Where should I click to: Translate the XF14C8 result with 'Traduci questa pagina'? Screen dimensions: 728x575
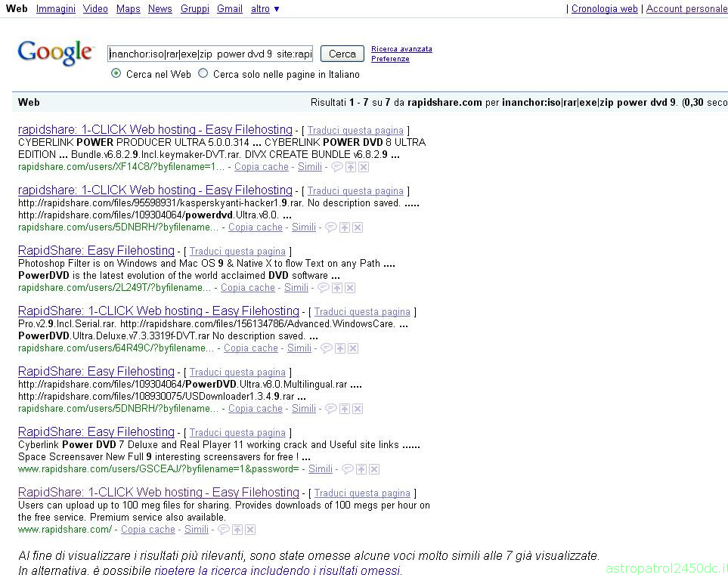pos(355,131)
